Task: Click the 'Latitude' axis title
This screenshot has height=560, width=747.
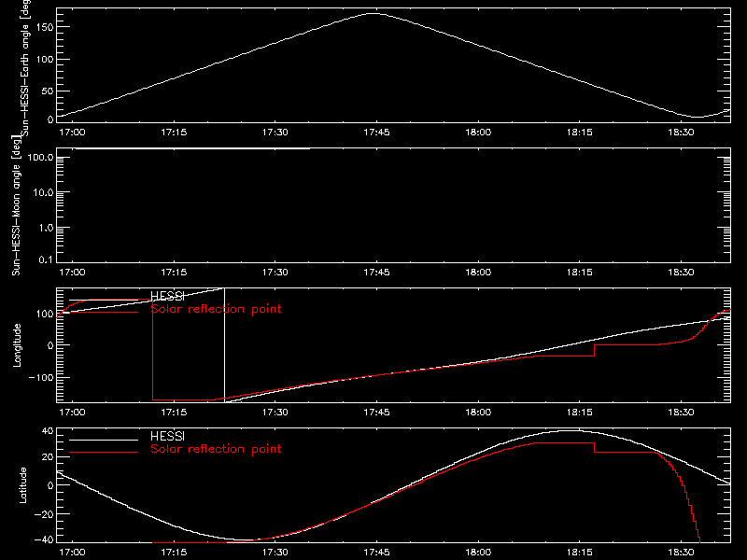Action: point(22,485)
